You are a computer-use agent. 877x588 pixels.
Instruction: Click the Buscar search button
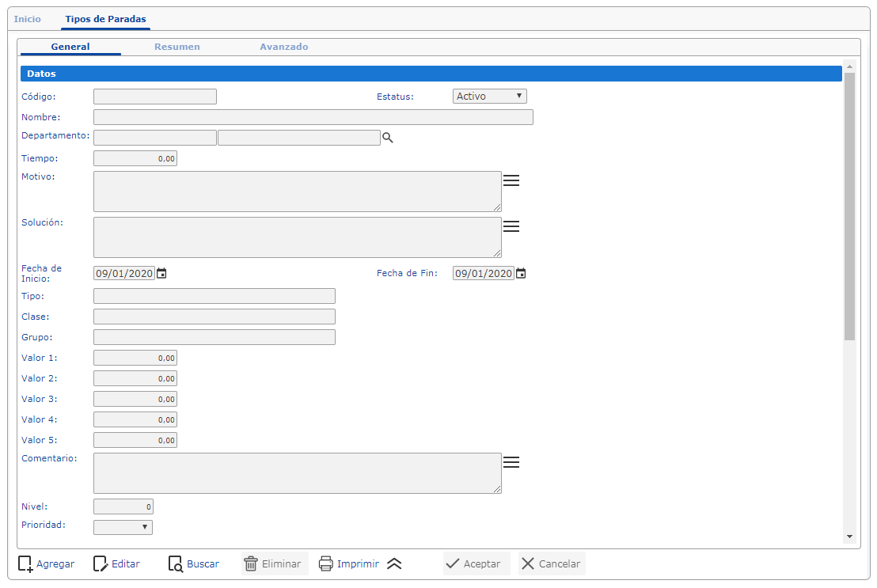pyautogui.click(x=194, y=564)
